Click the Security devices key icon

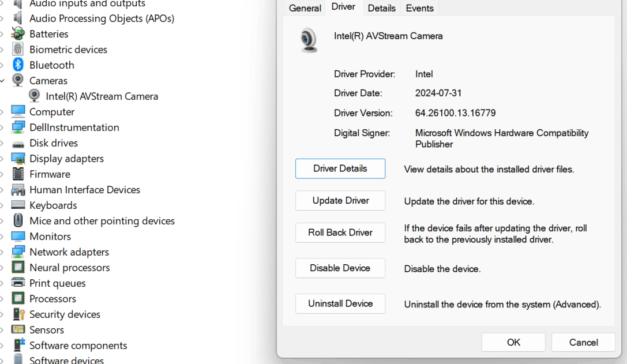tap(19, 314)
